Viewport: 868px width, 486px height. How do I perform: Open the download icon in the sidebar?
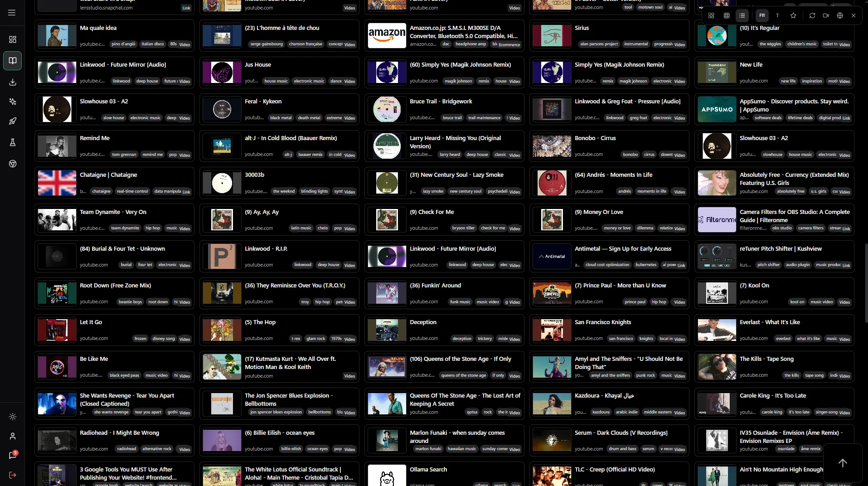(13, 82)
